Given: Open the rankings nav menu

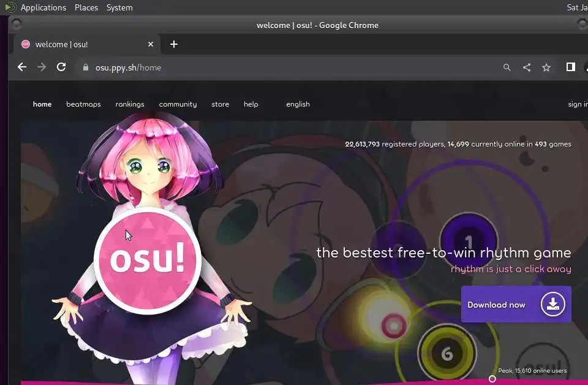Looking at the screenshot, I should coord(130,104).
